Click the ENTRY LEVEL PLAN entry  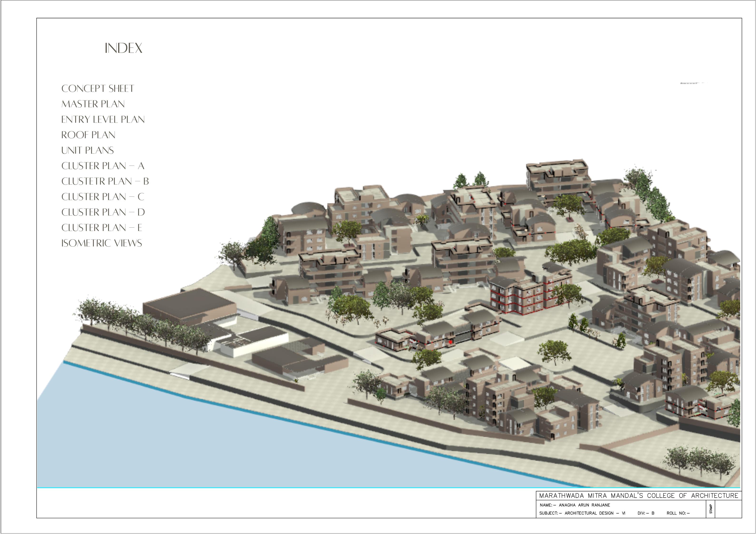point(103,120)
